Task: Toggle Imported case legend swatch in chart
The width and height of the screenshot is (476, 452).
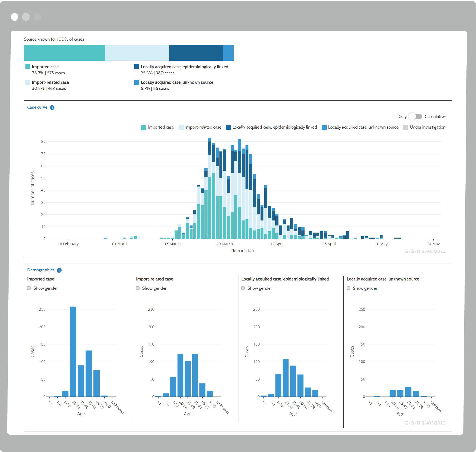Action: (x=143, y=127)
